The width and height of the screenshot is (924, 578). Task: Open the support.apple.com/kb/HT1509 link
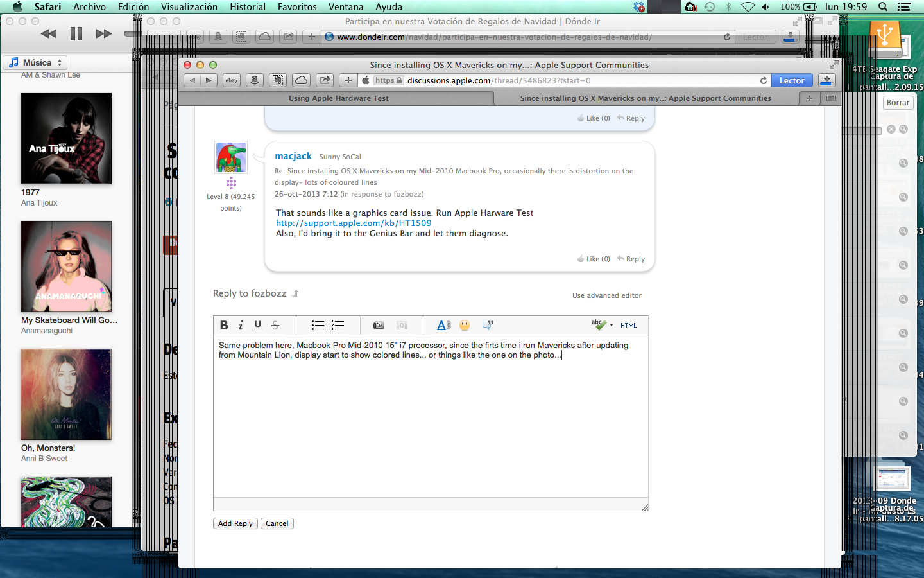tap(354, 223)
